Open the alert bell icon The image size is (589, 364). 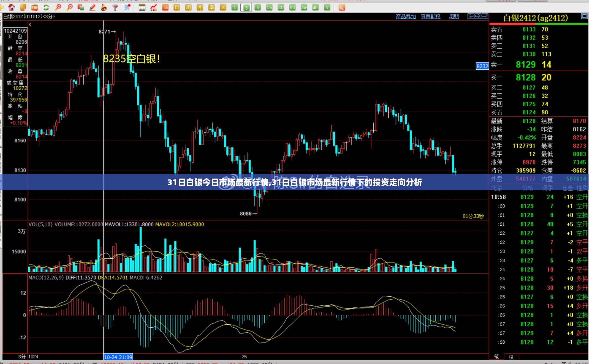coord(104,7)
